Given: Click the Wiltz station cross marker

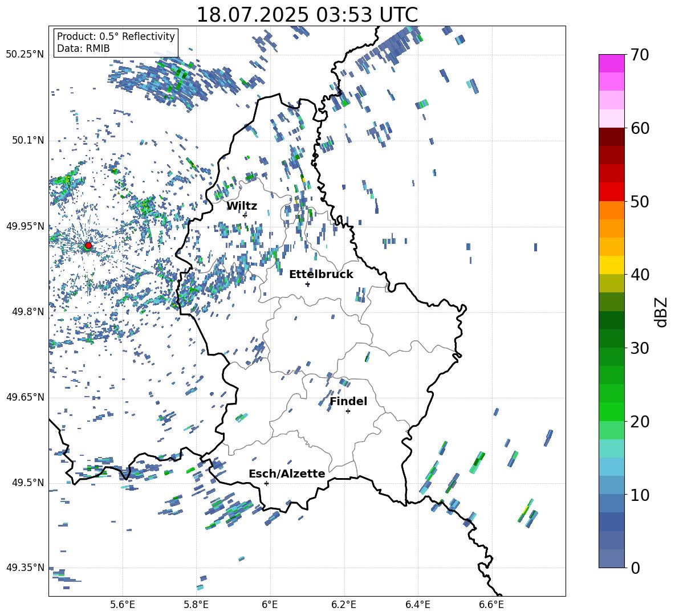Looking at the screenshot, I should coord(245,215).
